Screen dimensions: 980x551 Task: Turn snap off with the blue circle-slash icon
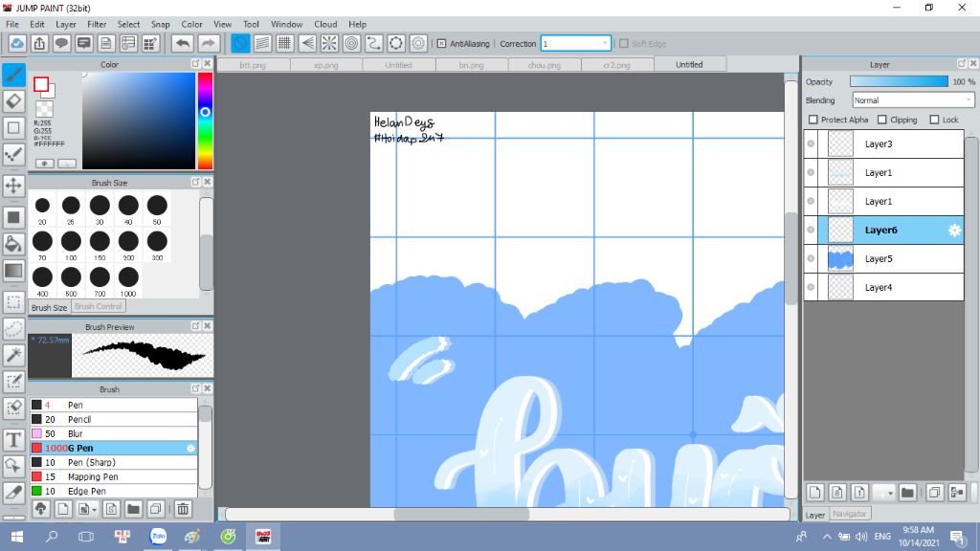click(240, 44)
